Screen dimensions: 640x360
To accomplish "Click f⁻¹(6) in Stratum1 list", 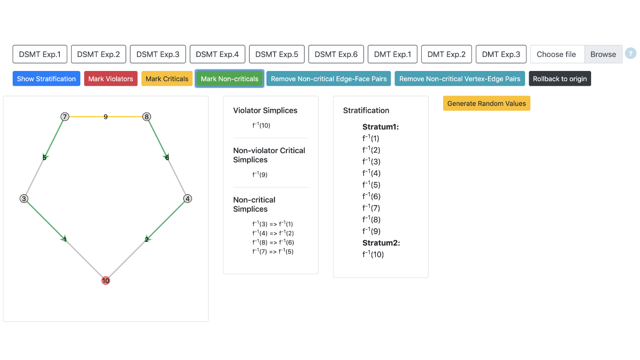I will [x=371, y=196].
